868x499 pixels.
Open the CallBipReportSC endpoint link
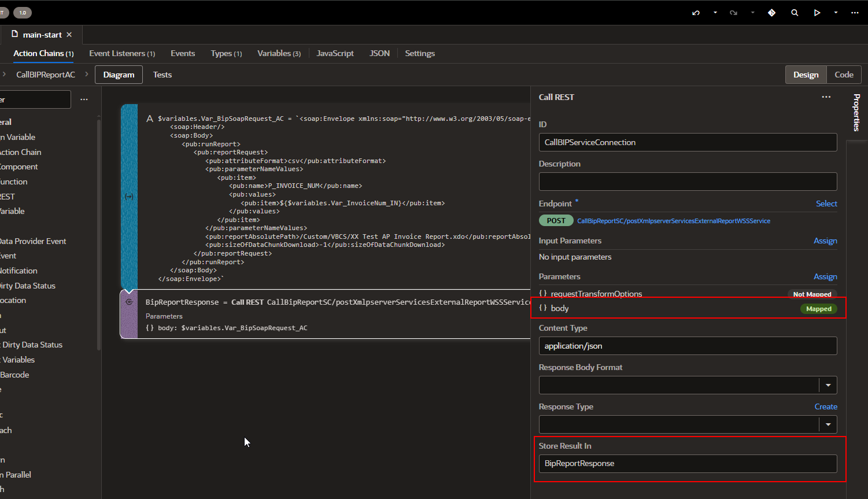pyautogui.click(x=674, y=221)
